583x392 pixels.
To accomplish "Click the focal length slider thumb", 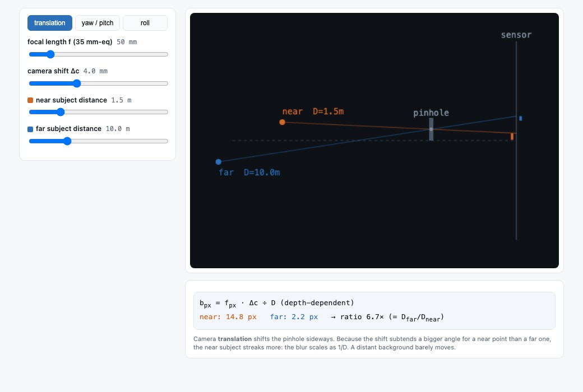I will (x=50, y=54).
